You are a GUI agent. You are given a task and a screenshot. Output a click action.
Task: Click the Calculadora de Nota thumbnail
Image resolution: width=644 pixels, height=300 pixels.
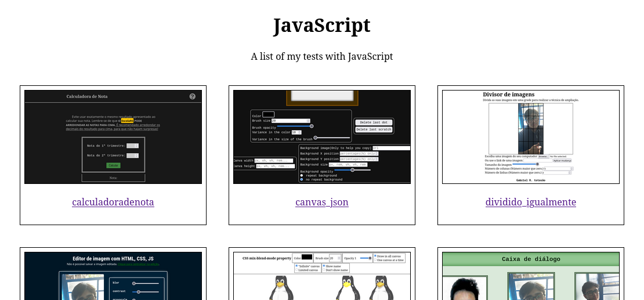[113, 137]
